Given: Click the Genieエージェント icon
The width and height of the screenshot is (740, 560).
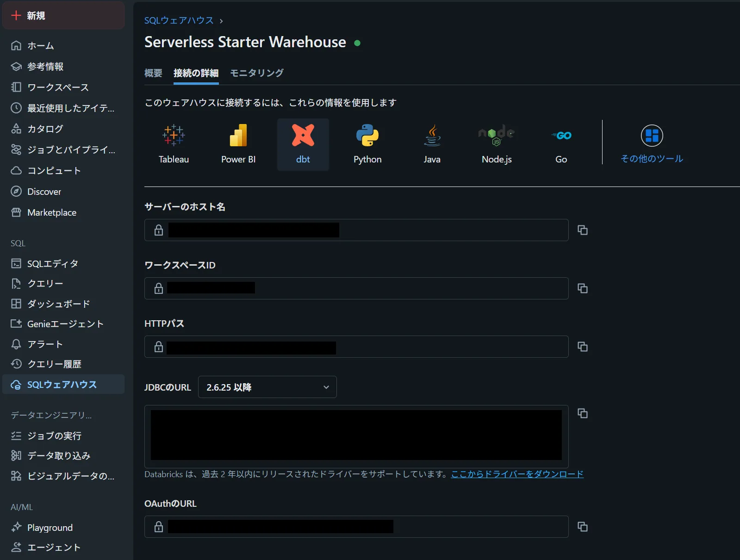Looking at the screenshot, I should 16,324.
